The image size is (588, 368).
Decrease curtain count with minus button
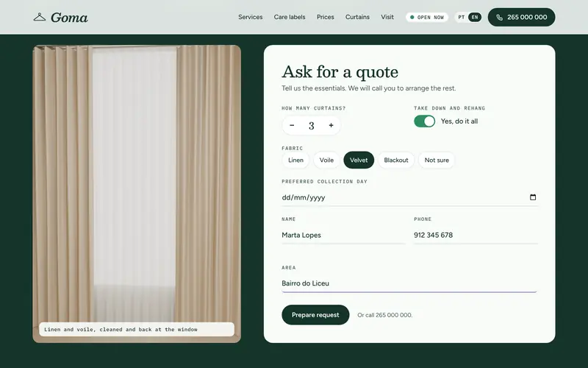coord(292,125)
